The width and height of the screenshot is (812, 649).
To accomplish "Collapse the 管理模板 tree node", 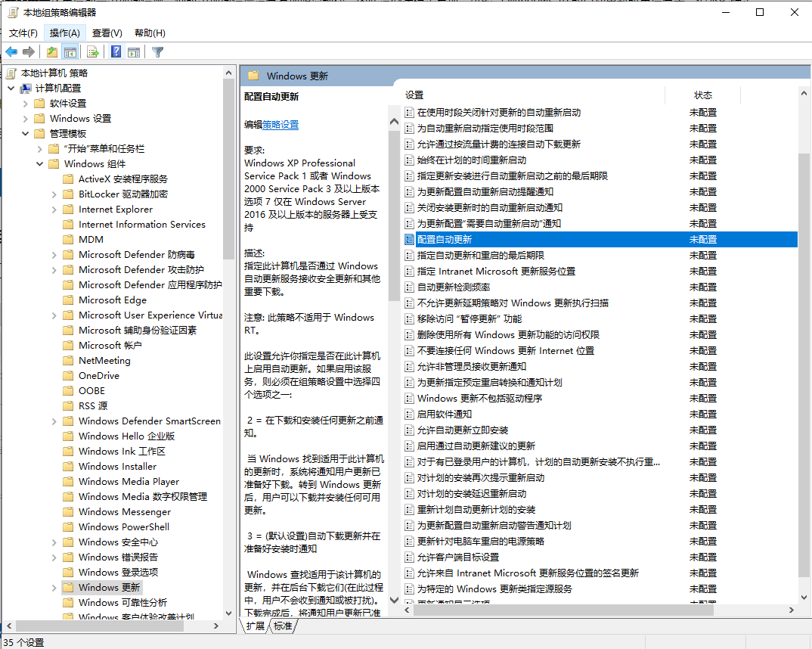I will tap(26, 134).
